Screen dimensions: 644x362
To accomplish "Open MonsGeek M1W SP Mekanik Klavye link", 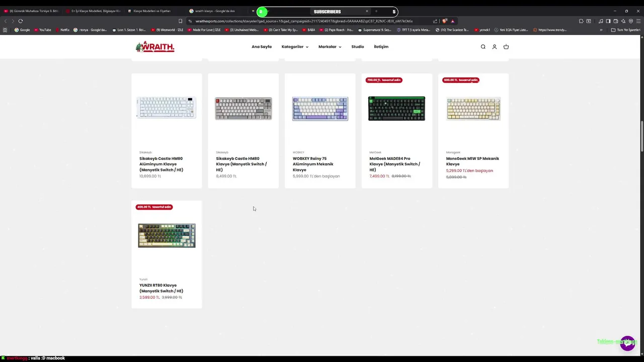I will click(x=472, y=161).
